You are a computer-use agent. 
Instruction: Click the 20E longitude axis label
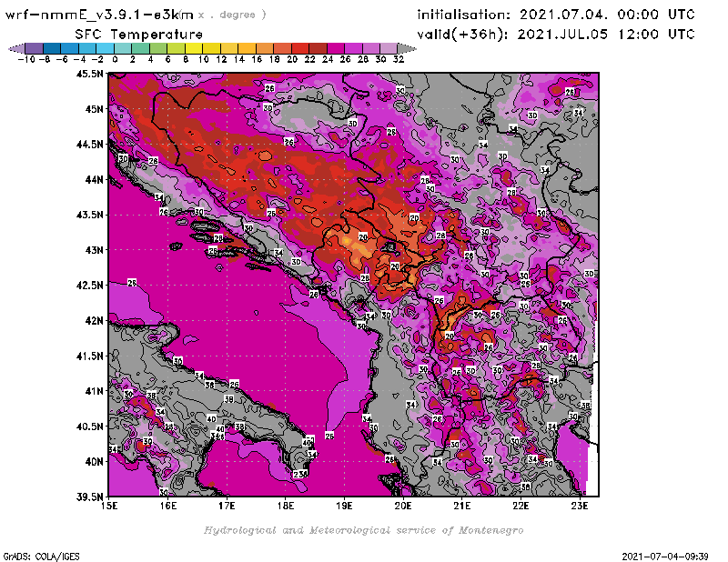point(403,506)
